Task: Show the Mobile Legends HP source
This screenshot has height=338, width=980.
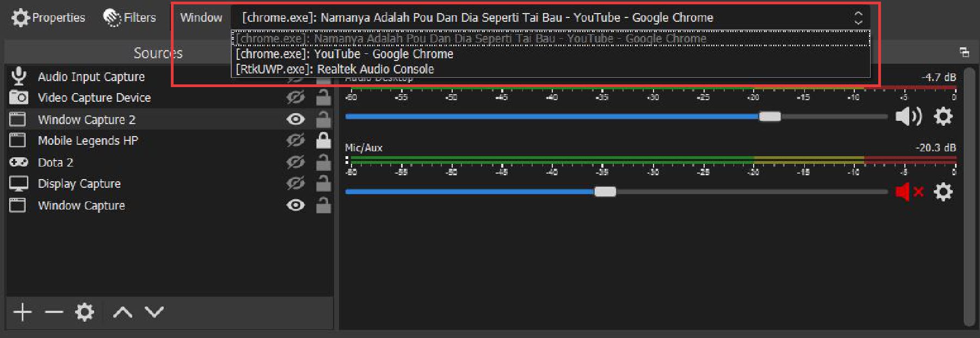Action: [295, 140]
